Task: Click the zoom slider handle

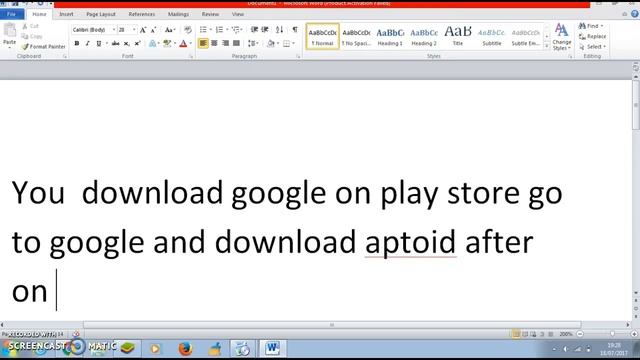Action: click(x=612, y=334)
